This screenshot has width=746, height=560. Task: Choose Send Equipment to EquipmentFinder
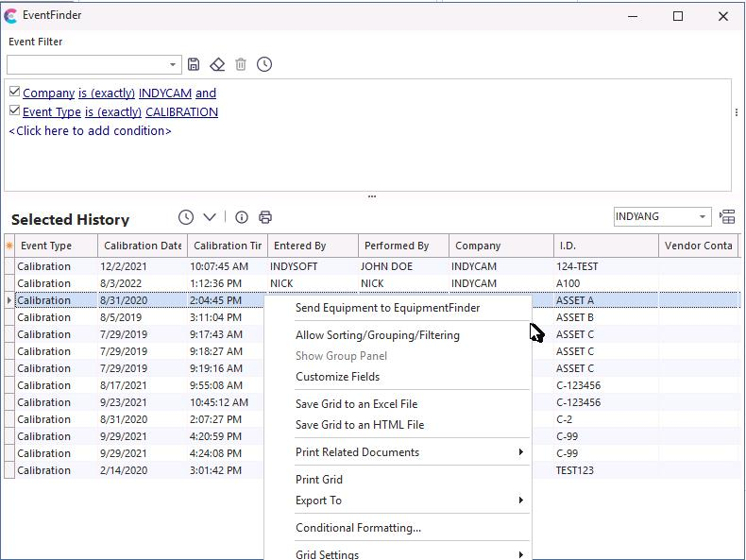387,308
